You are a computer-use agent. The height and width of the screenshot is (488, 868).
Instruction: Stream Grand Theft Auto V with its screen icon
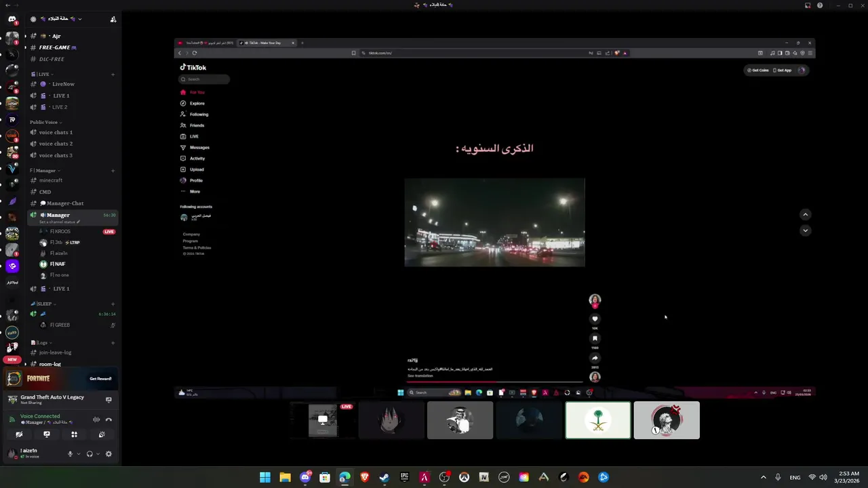pyautogui.click(x=108, y=400)
